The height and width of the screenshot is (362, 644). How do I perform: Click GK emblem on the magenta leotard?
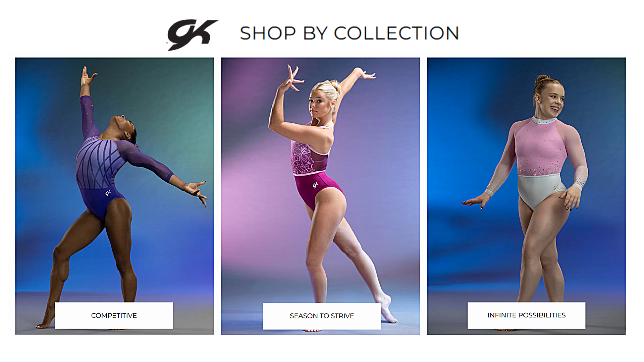click(316, 185)
